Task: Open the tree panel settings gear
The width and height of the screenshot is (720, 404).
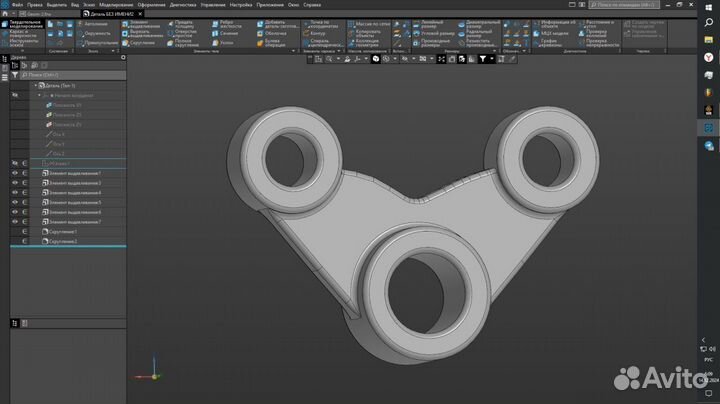Action: 123,57
